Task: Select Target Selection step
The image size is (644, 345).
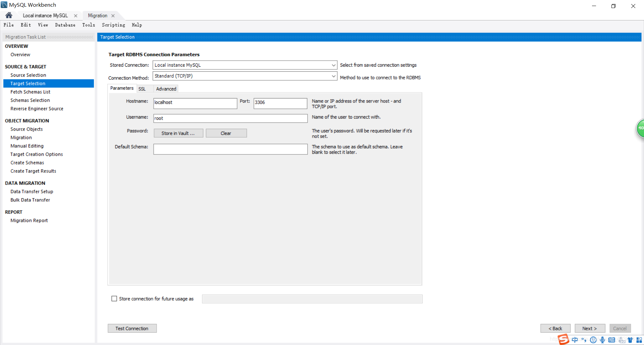Action: [49, 83]
